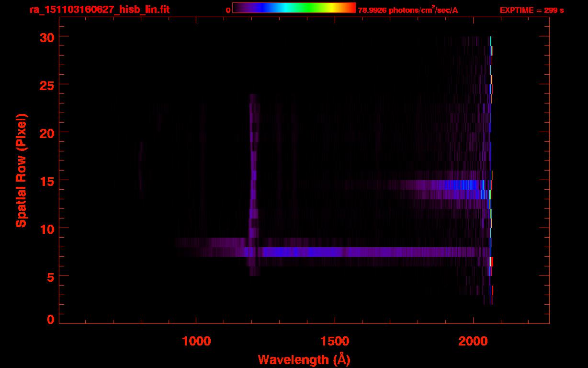
Task: Click the 15 spatial row tick label
Action: (x=46, y=181)
